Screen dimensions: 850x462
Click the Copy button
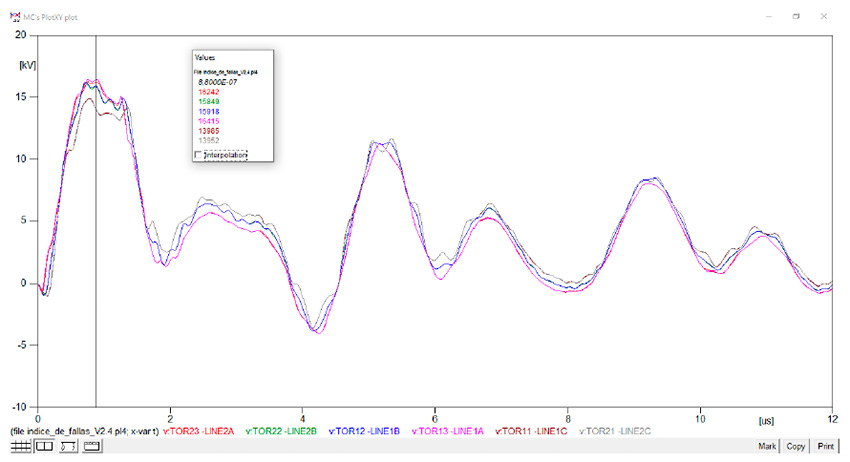click(796, 447)
